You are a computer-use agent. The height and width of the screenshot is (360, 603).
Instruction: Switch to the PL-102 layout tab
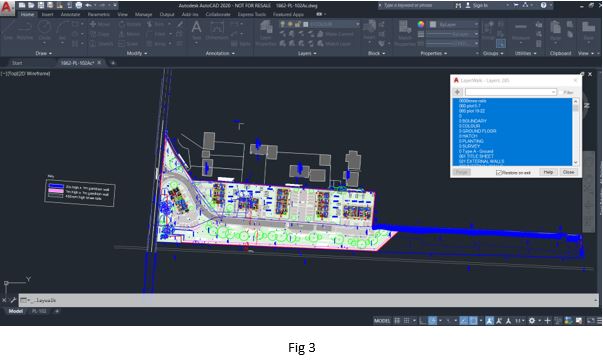(x=39, y=311)
